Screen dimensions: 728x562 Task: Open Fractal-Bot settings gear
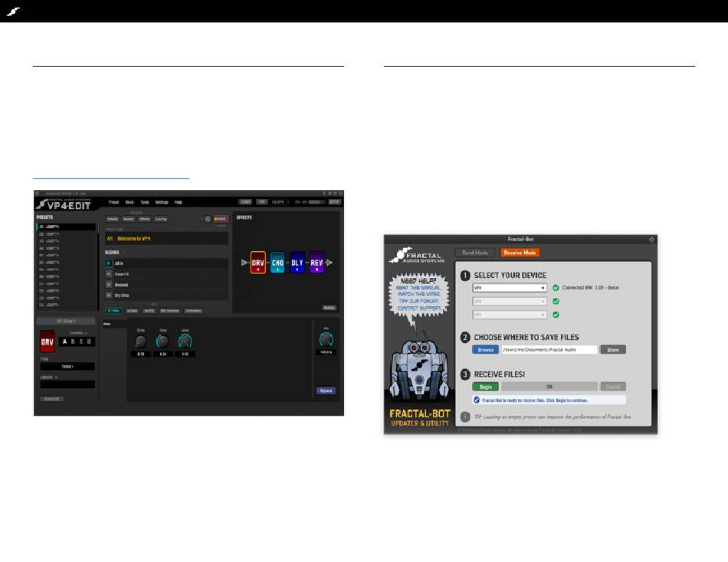coord(651,240)
